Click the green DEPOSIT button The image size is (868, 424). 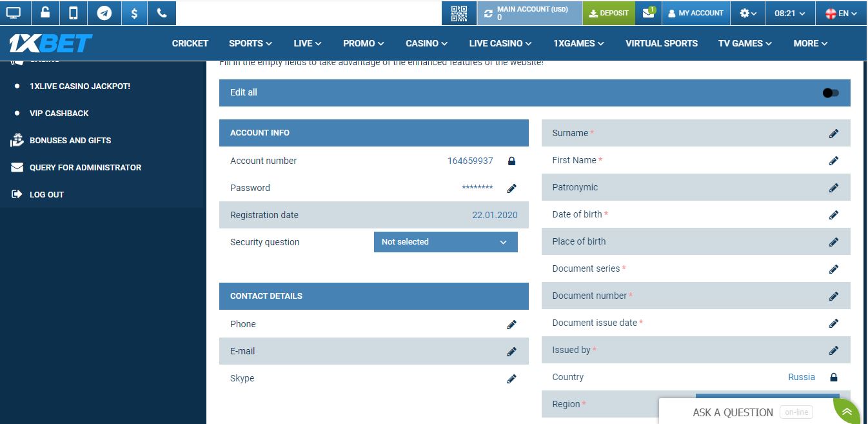[x=609, y=13]
